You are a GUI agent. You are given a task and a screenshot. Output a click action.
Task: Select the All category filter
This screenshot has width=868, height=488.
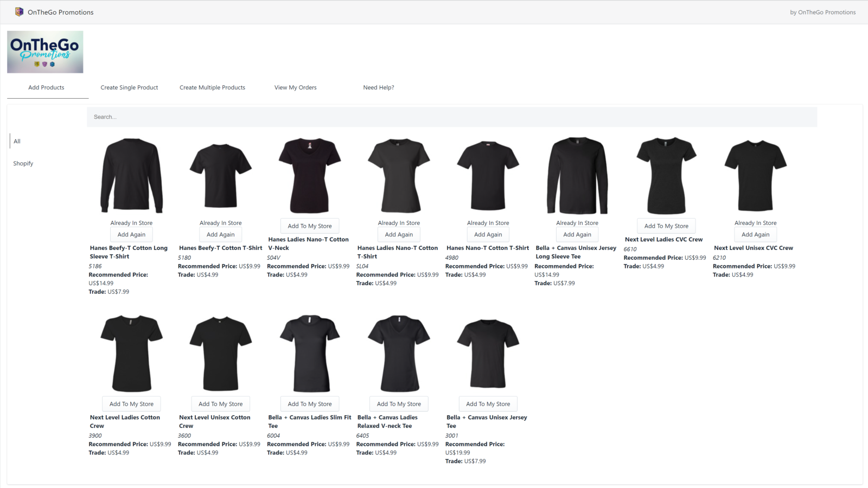pyautogui.click(x=17, y=142)
